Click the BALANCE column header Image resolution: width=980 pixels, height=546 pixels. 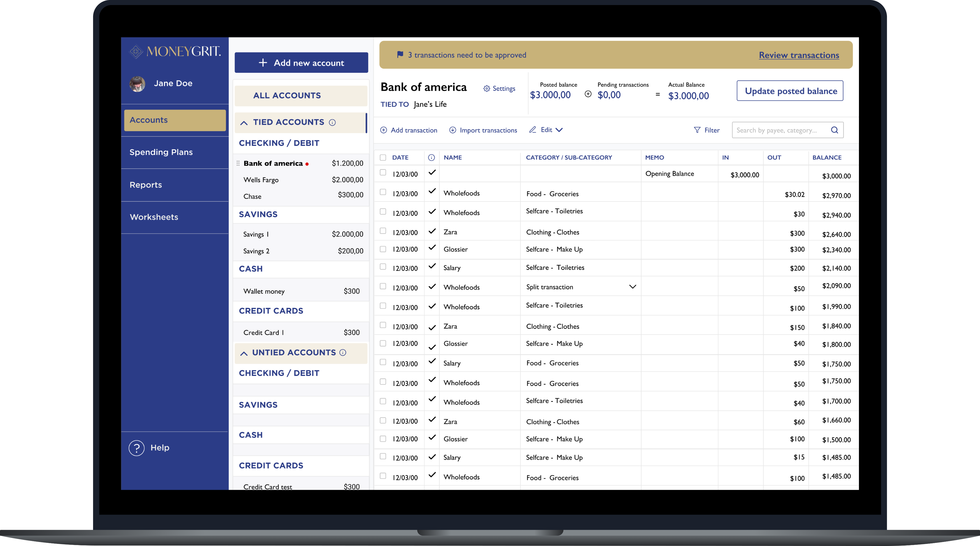(827, 157)
